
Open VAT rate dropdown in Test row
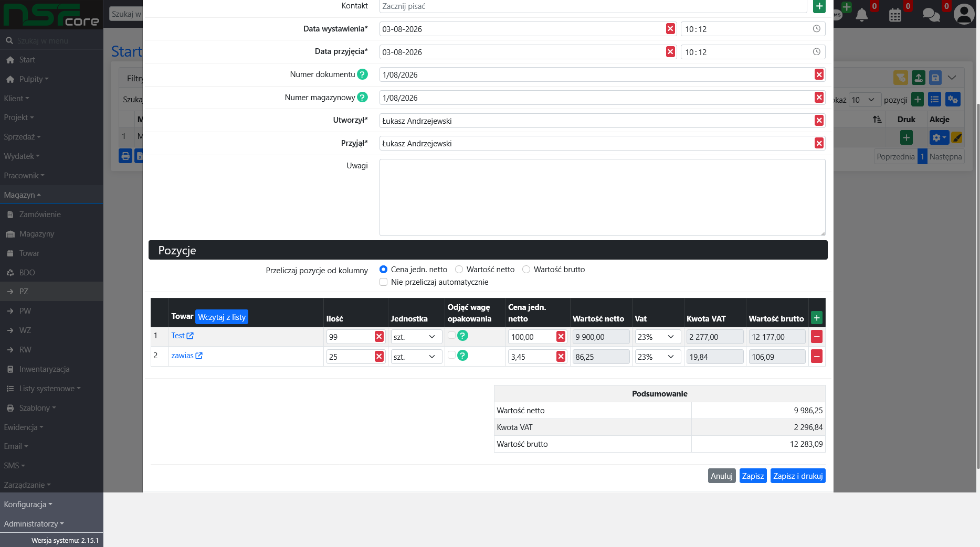[x=658, y=337]
